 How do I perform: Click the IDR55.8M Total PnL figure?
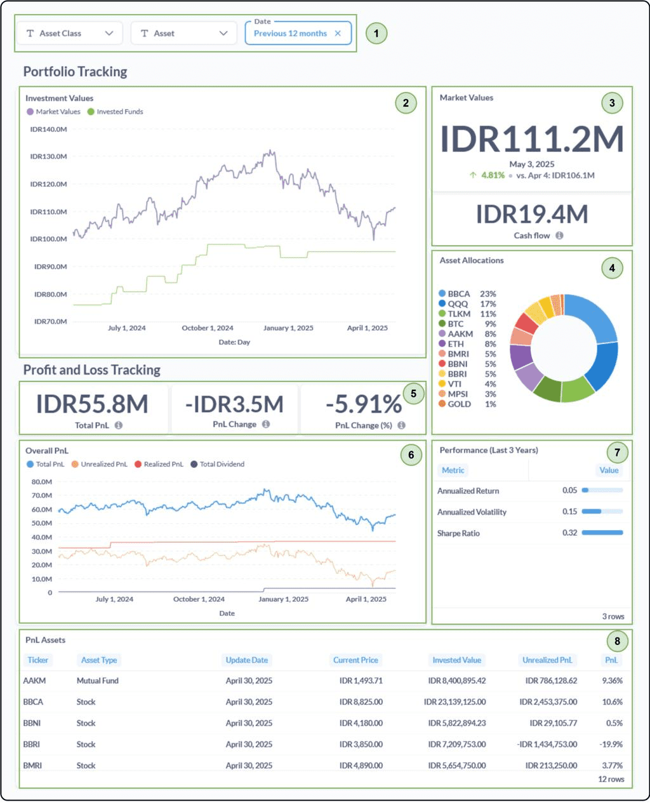point(92,404)
